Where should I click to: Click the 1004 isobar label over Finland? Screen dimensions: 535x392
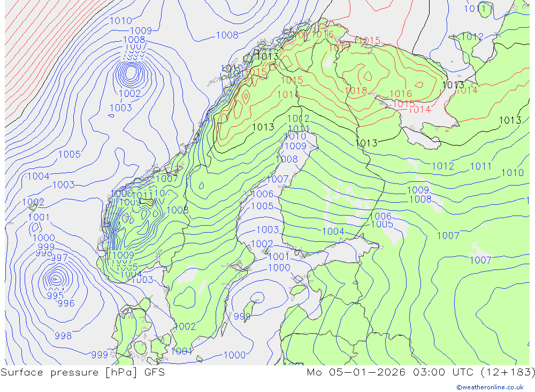333,232
